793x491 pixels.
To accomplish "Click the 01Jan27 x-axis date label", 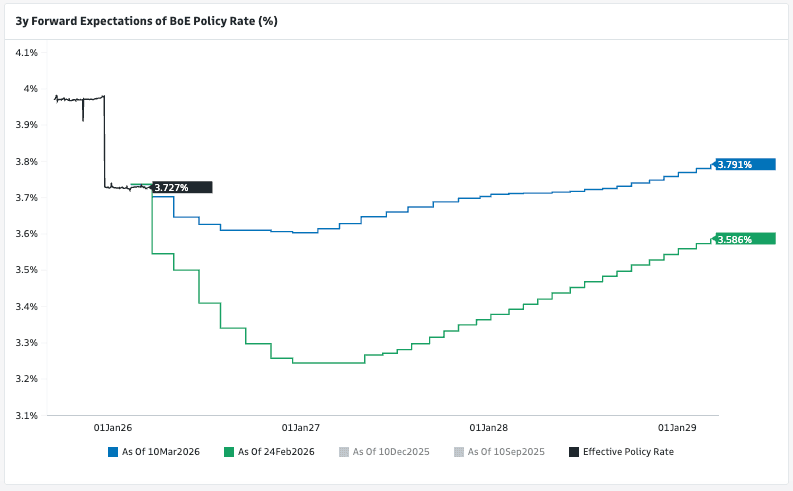I will 301,427.
